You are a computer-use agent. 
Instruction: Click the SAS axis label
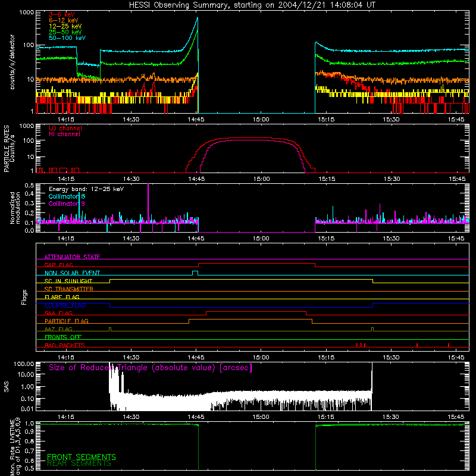tap(7, 387)
